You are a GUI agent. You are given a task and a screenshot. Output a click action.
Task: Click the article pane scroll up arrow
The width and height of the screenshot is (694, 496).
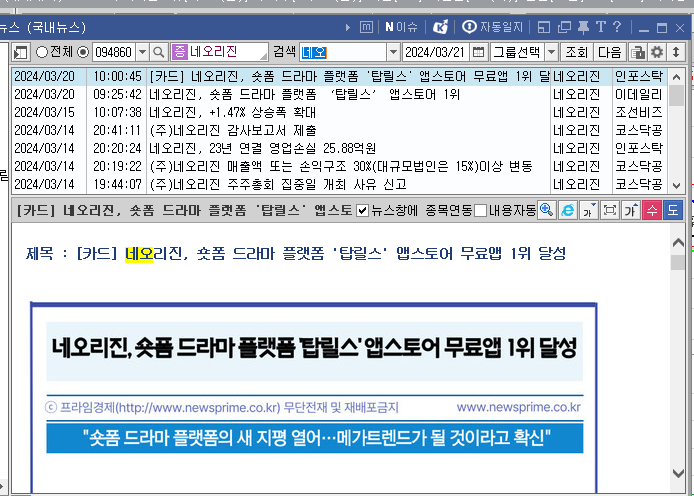678,242
